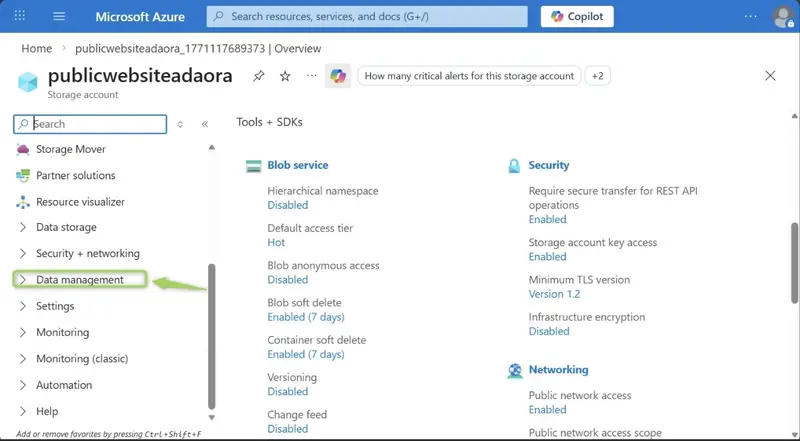
Task: Open the Azure app launcher grid icon
Action: (x=19, y=16)
